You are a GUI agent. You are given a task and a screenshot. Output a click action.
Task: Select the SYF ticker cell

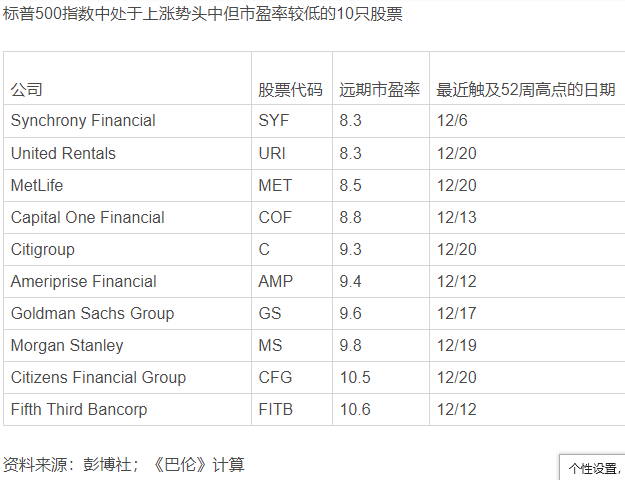[273, 121]
